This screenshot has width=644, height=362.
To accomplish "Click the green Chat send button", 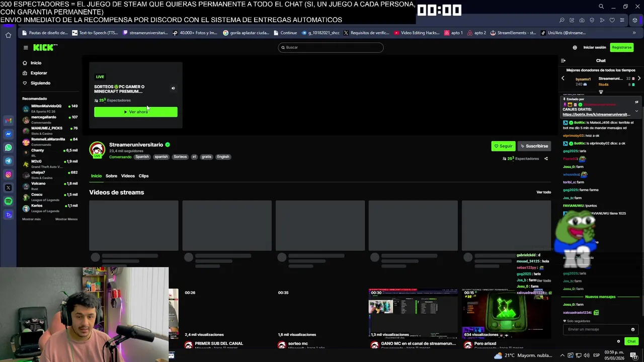I will 631,341.
